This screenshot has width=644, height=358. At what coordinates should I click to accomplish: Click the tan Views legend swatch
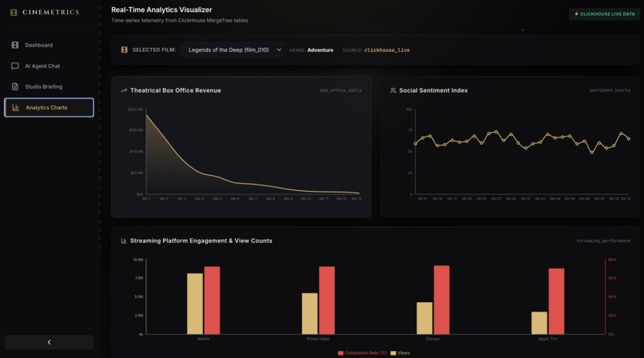click(393, 353)
